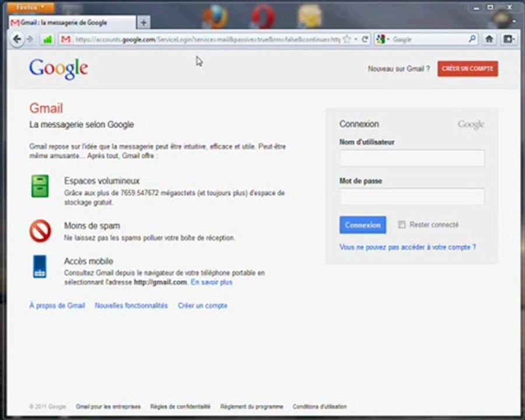The height and width of the screenshot is (420, 525).
Task: Click the Espaces volumineux heading text
Action: tap(101, 181)
